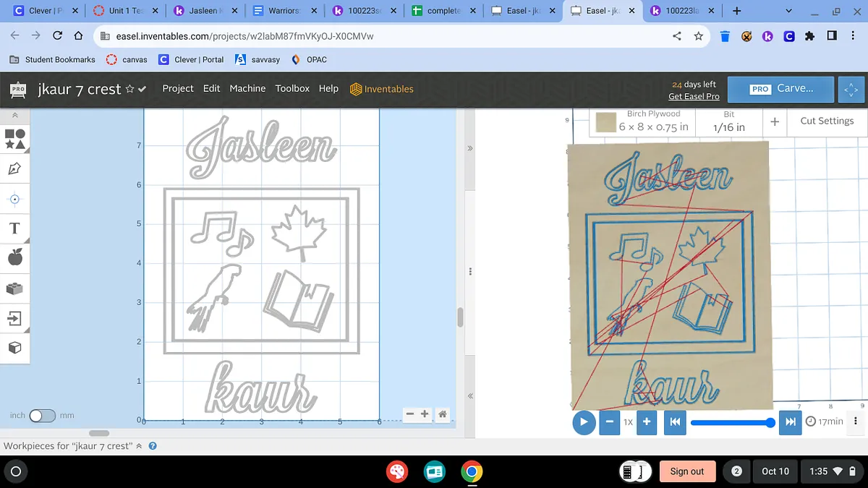Viewport: 868px width, 488px height.
Task: Switch to Warriors document tab
Action: click(284, 11)
